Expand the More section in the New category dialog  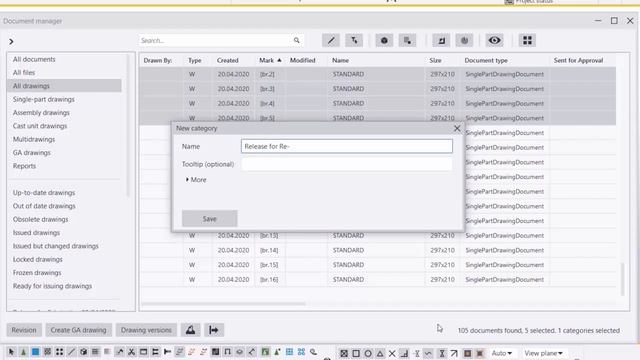click(196, 180)
